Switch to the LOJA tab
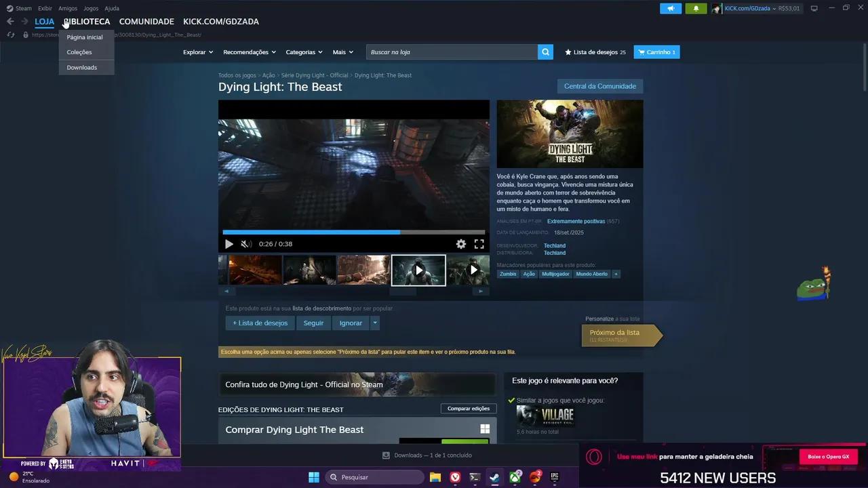The width and height of the screenshot is (868, 488). (44, 22)
